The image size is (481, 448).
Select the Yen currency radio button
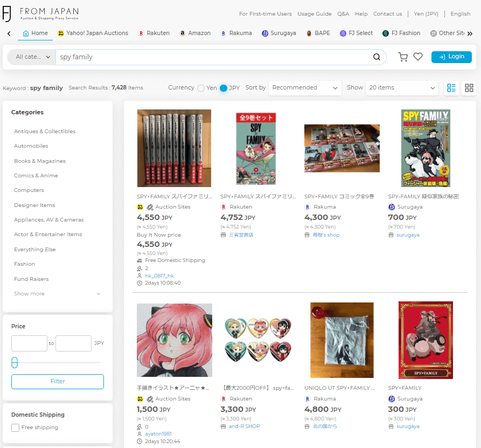point(201,88)
